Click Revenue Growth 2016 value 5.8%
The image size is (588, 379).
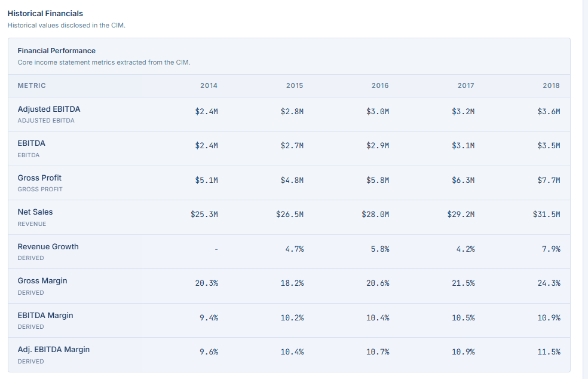[x=380, y=249]
